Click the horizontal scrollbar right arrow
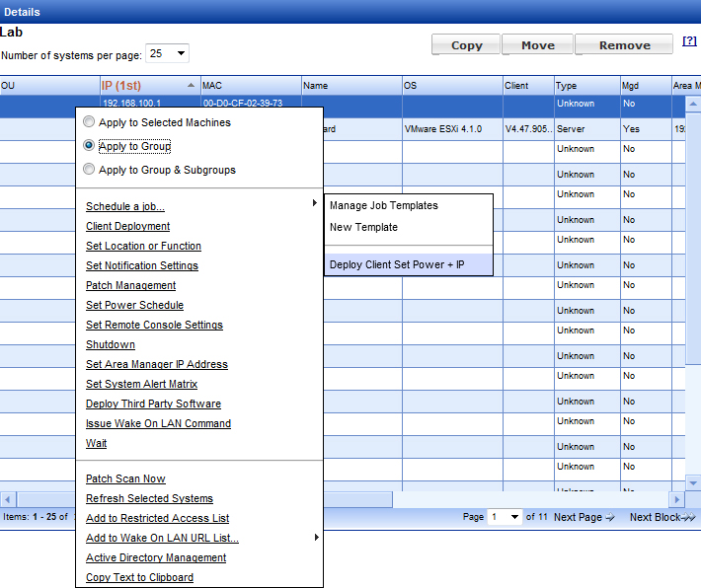 [x=677, y=499]
